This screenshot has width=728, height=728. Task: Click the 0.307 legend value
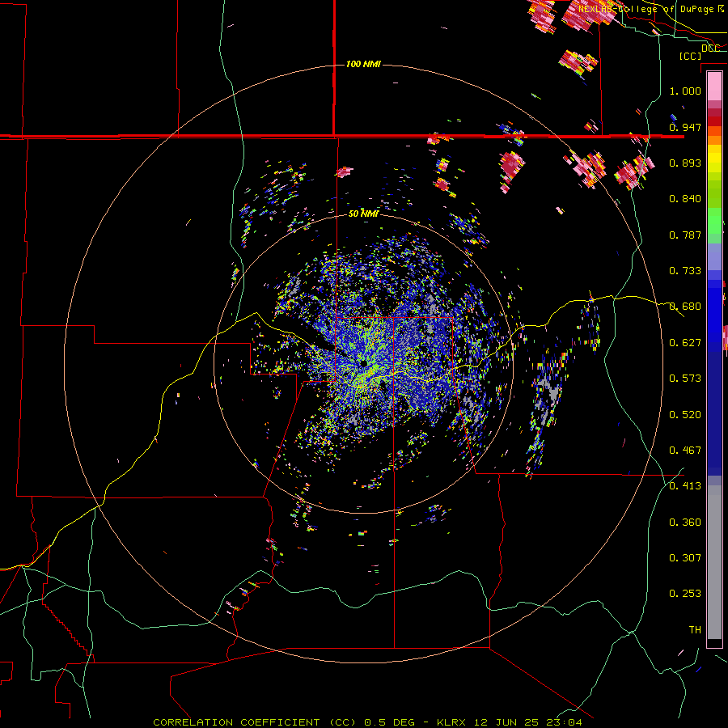click(685, 558)
